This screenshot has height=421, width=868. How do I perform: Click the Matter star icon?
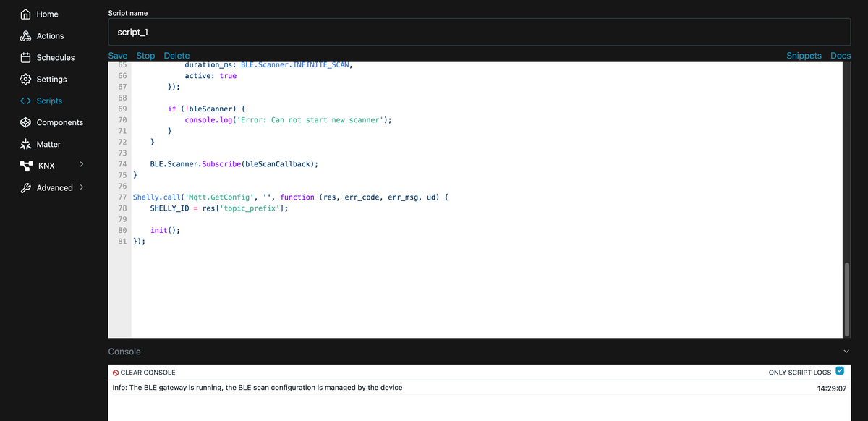coord(25,144)
